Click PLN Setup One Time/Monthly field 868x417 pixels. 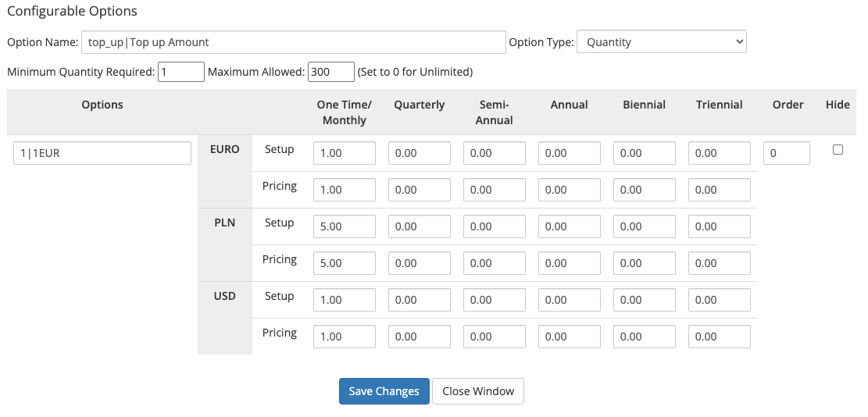click(x=344, y=226)
